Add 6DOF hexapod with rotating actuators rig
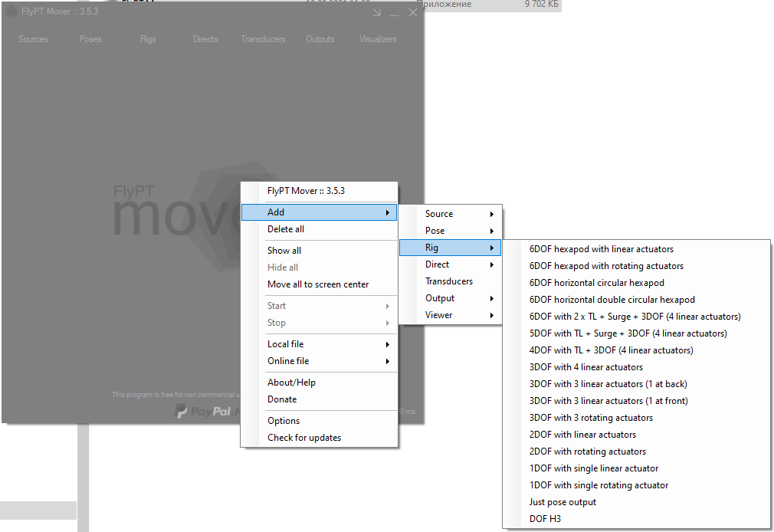 click(x=636, y=266)
